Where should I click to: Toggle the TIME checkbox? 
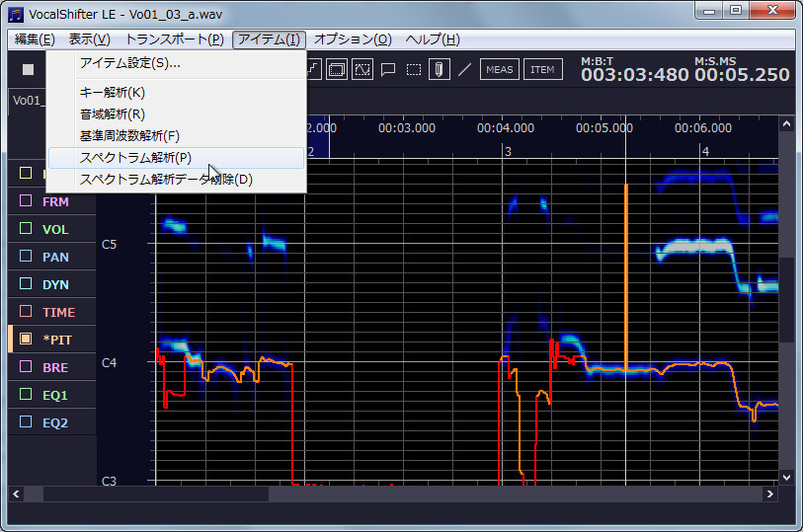26,311
